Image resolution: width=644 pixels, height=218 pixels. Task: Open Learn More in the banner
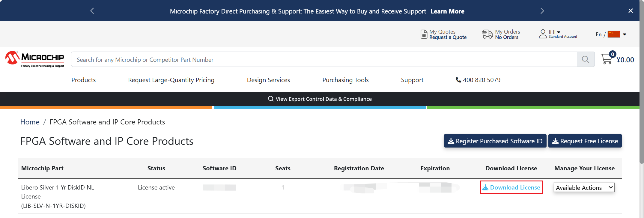point(447,11)
